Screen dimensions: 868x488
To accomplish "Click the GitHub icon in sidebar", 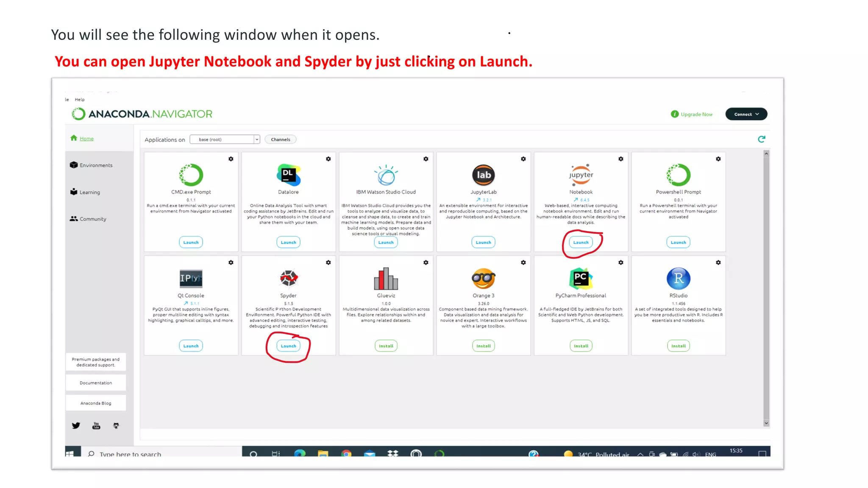I will coord(116,426).
